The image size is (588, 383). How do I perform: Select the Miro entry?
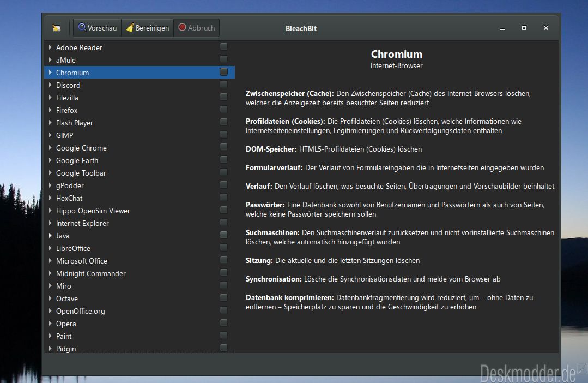tap(140, 286)
